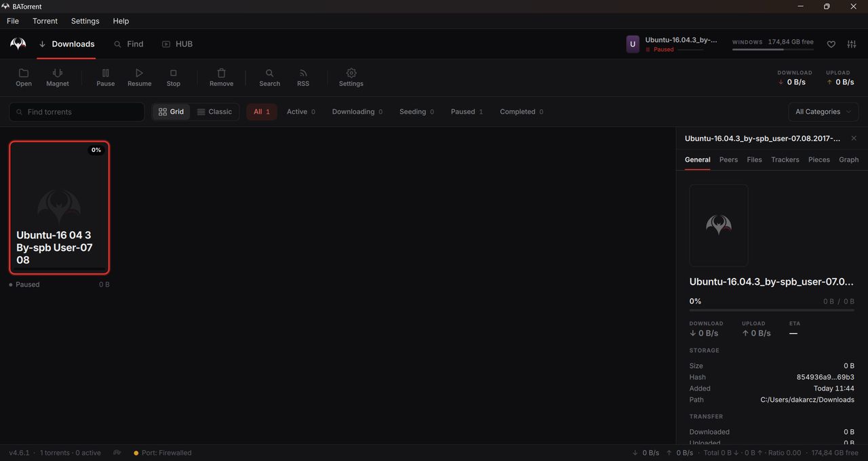The height and width of the screenshot is (461, 868).
Task: Open the Settings menu
Action: [85, 21]
